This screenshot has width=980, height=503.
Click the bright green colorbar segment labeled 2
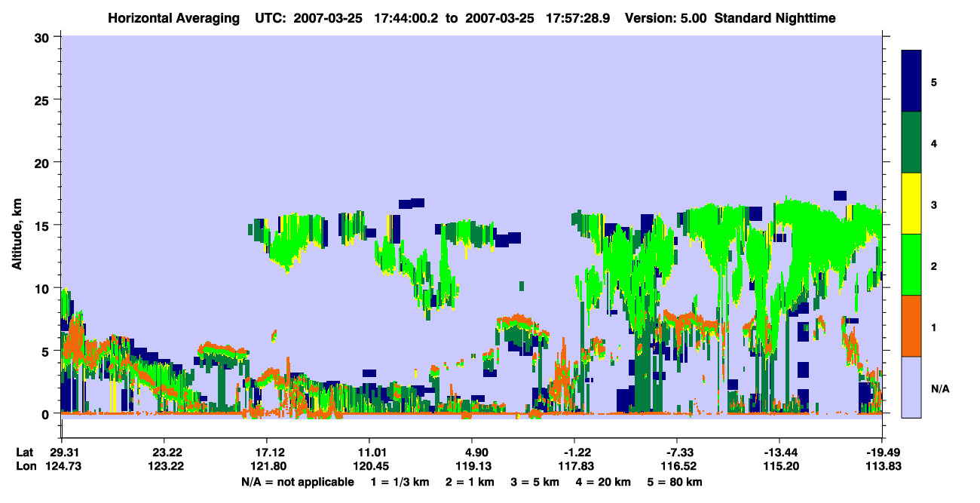pyautogui.click(x=911, y=265)
